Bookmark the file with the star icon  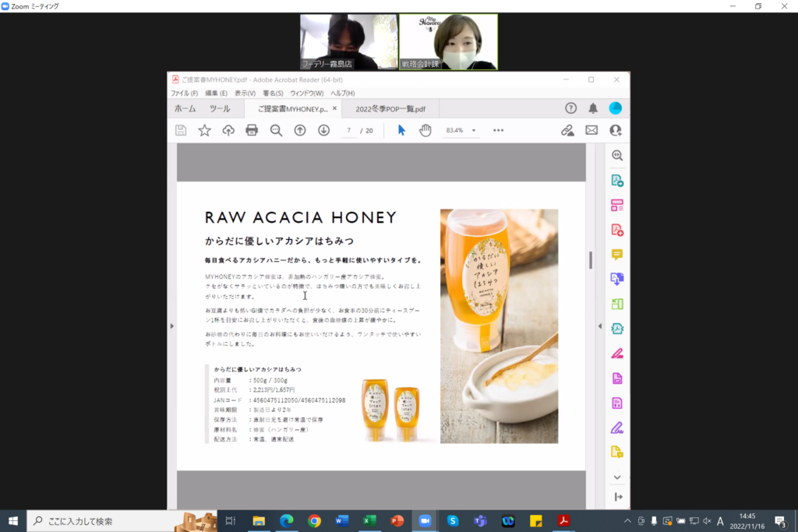pyautogui.click(x=205, y=130)
